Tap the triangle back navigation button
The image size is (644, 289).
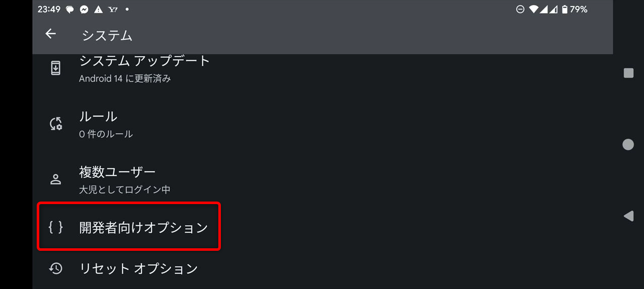tap(628, 216)
